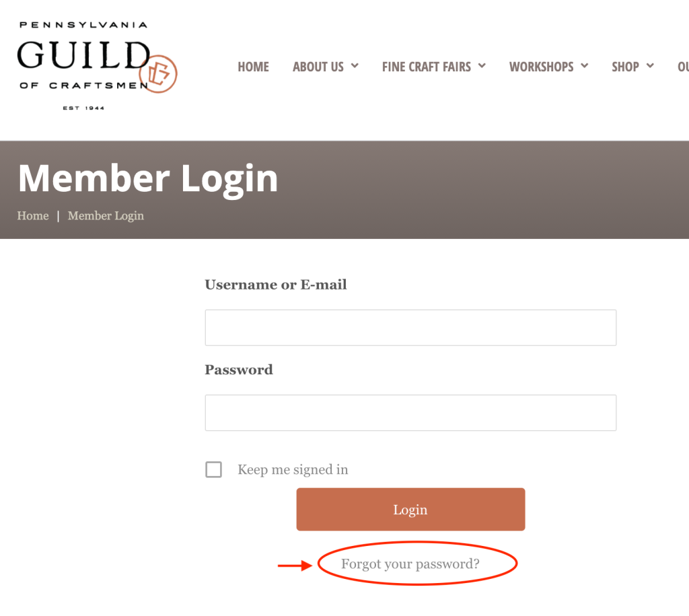The width and height of the screenshot is (689, 616).
Task: Click the partially visible last navigation item
Action: 683,67
